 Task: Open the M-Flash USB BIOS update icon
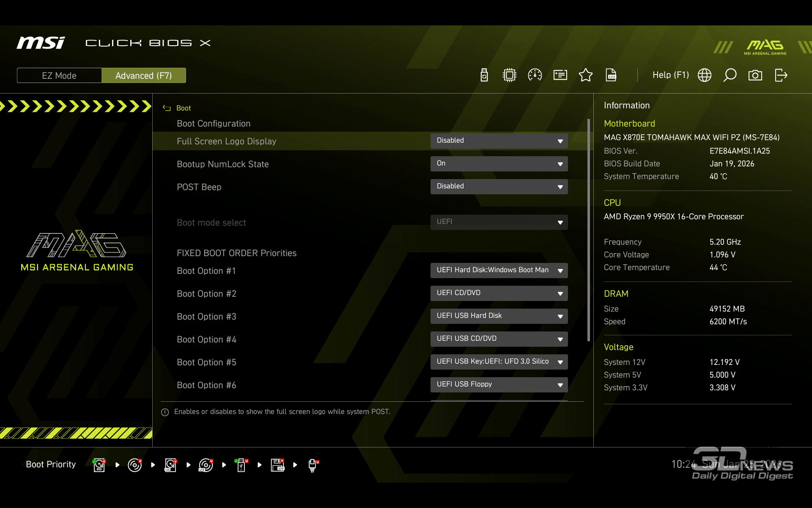point(484,75)
